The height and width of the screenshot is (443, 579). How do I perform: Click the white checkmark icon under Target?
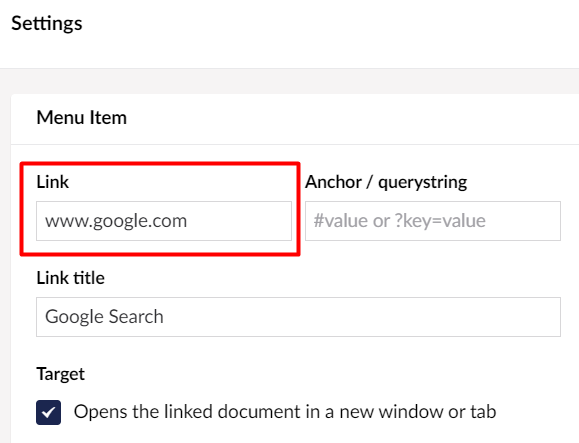[x=48, y=412]
